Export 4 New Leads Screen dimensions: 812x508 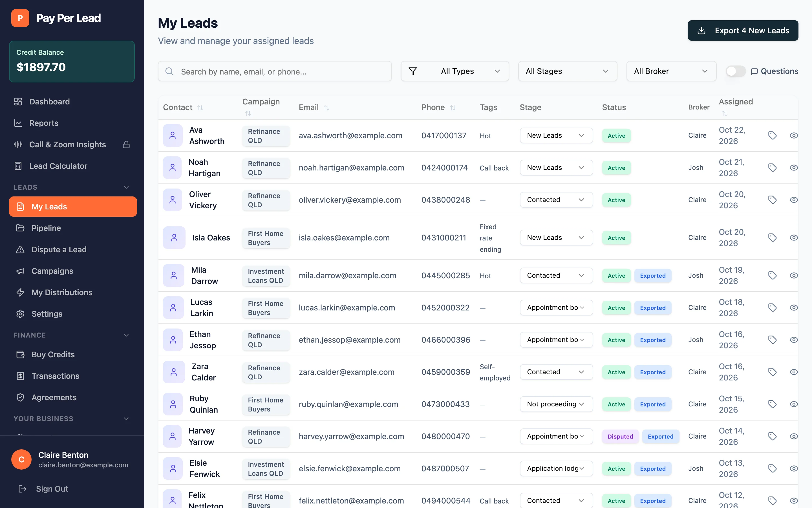[743, 30]
